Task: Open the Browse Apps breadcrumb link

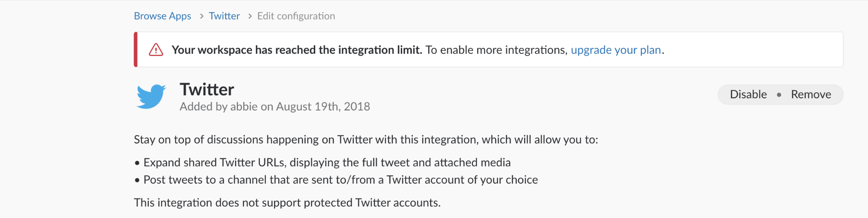Action: 162,16
